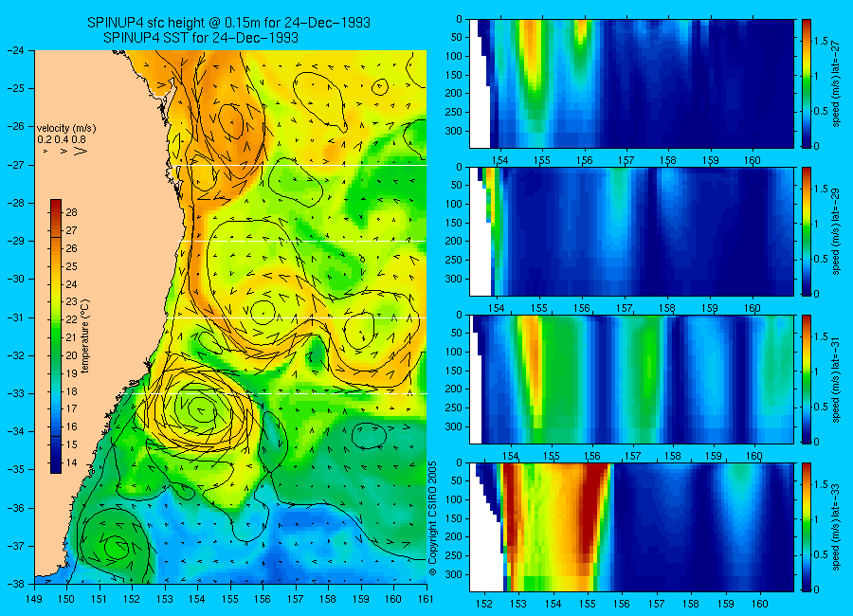This screenshot has width=853, height=616.
Task: Open the lat=-27 speed cross-section panel
Action: coord(631,83)
